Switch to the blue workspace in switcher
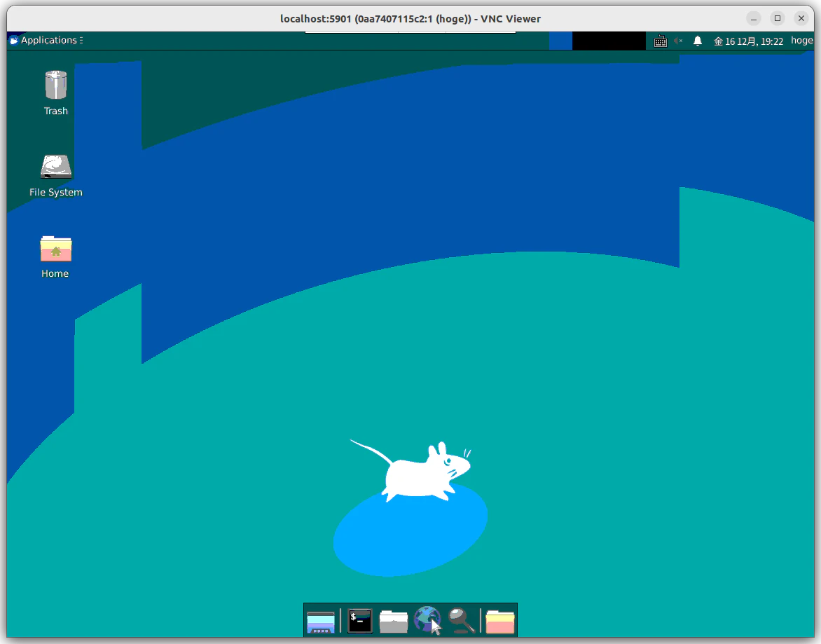 (561, 41)
